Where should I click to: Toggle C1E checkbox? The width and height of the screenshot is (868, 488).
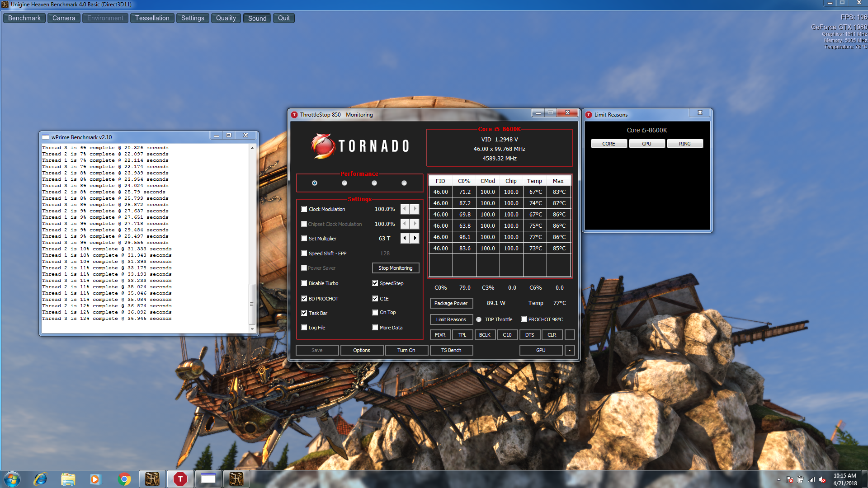(x=375, y=299)
